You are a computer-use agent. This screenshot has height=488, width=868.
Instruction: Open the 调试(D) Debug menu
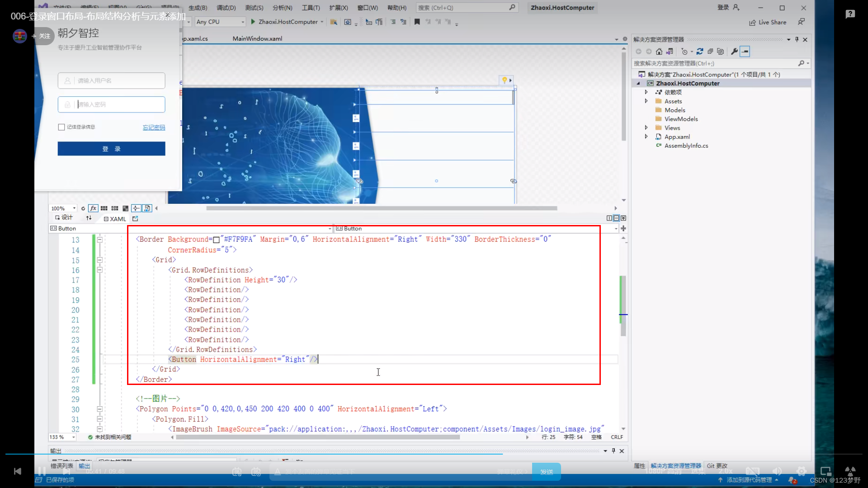click(x=226, y=8)
